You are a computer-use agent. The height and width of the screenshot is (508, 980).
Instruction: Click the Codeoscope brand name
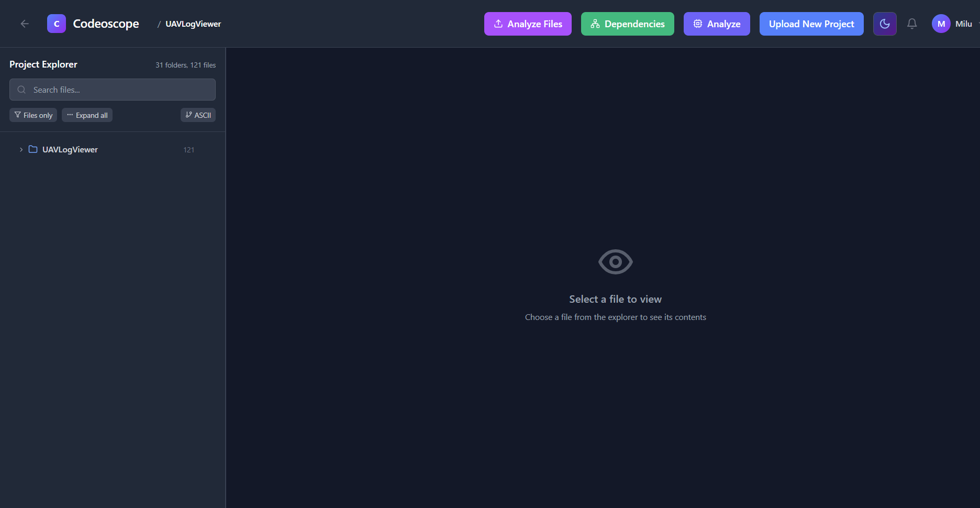coord(106,24)
